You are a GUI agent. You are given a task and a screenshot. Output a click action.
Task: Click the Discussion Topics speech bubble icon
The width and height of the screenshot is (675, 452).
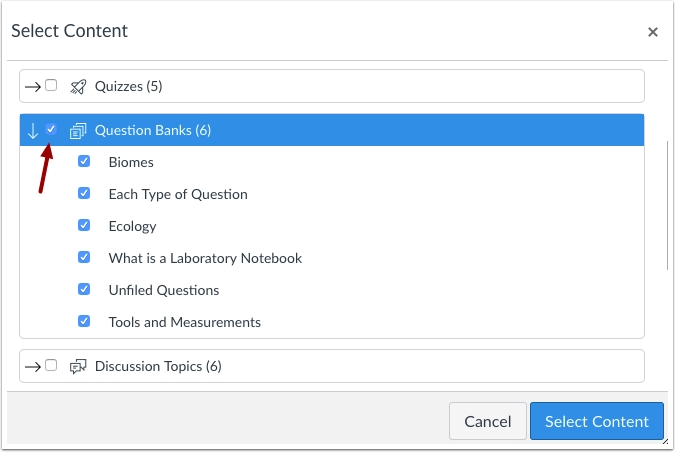click(78, 366)
